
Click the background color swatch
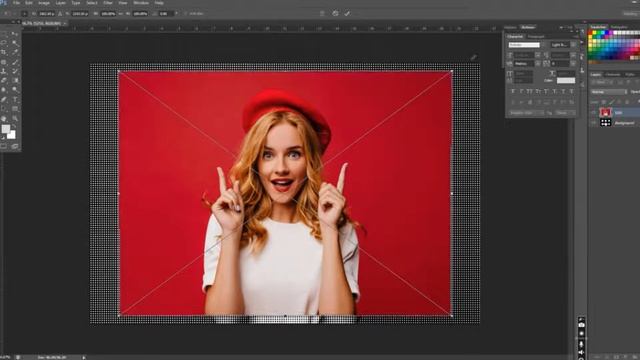tap(12, 135)
